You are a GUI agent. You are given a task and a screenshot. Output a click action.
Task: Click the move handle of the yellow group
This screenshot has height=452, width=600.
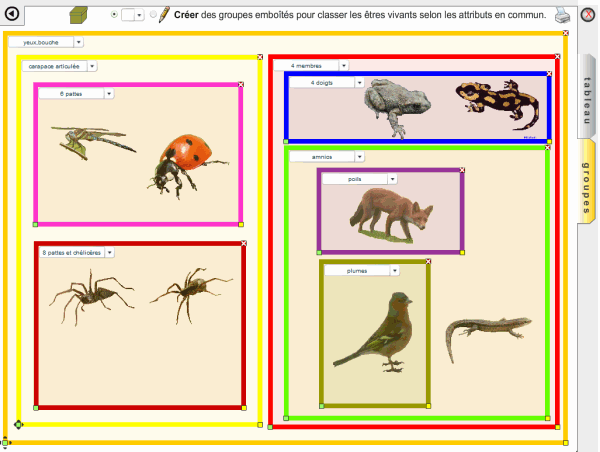click(x=18, y=424)
